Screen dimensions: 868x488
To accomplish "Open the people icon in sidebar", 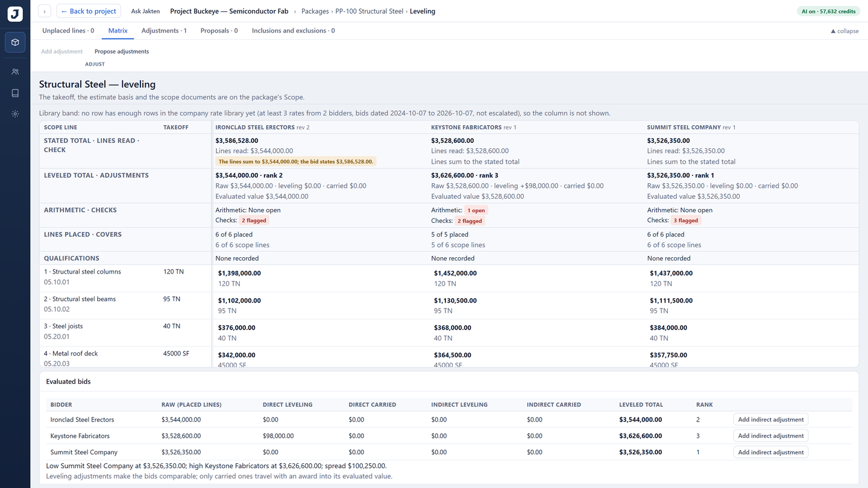I will pyautogui.click(x=15, y=72).
